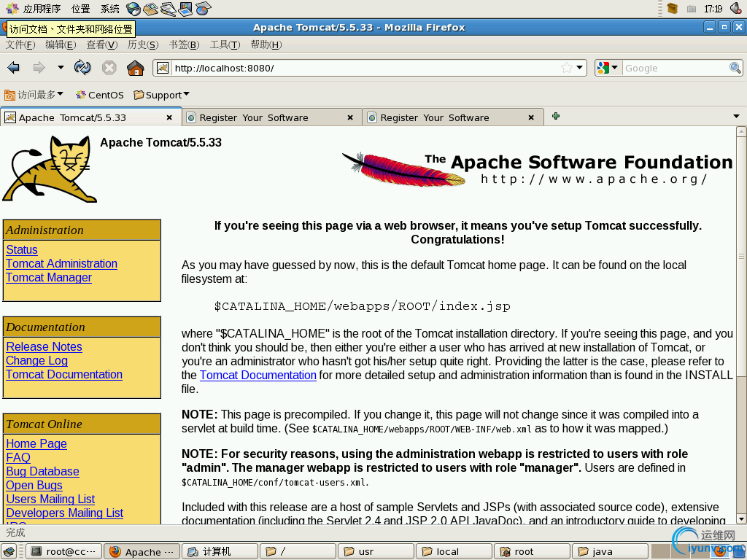Click the page scrollbar's down arrow
Screen dimensions: 747x560
point(741,519)
